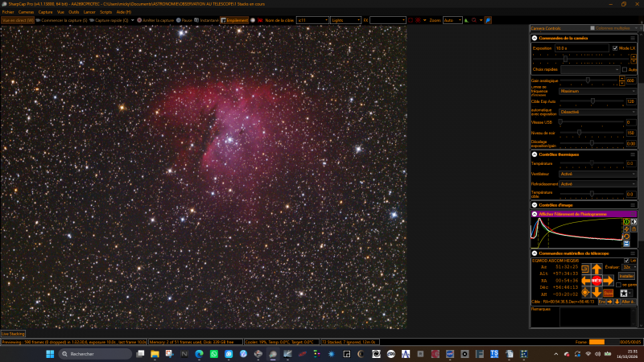Open the FX effects dropdown
The image size is (644, 362).
[x=388, y=20]
